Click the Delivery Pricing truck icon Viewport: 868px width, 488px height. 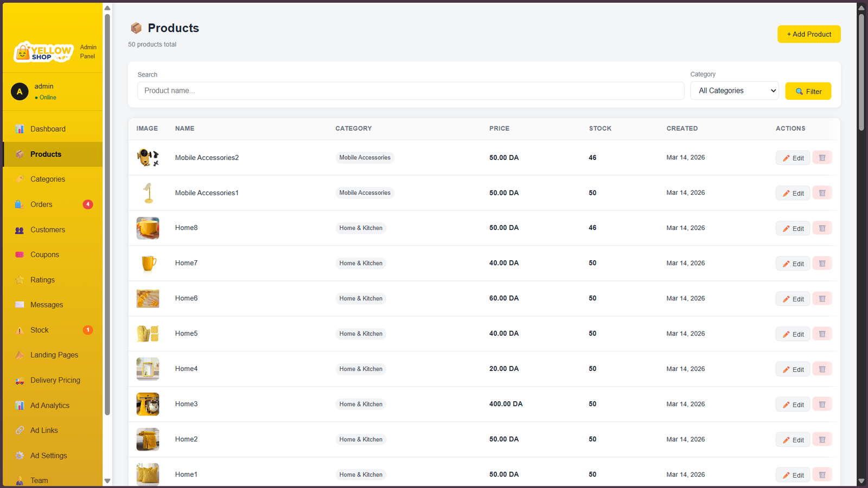point(20,381)
